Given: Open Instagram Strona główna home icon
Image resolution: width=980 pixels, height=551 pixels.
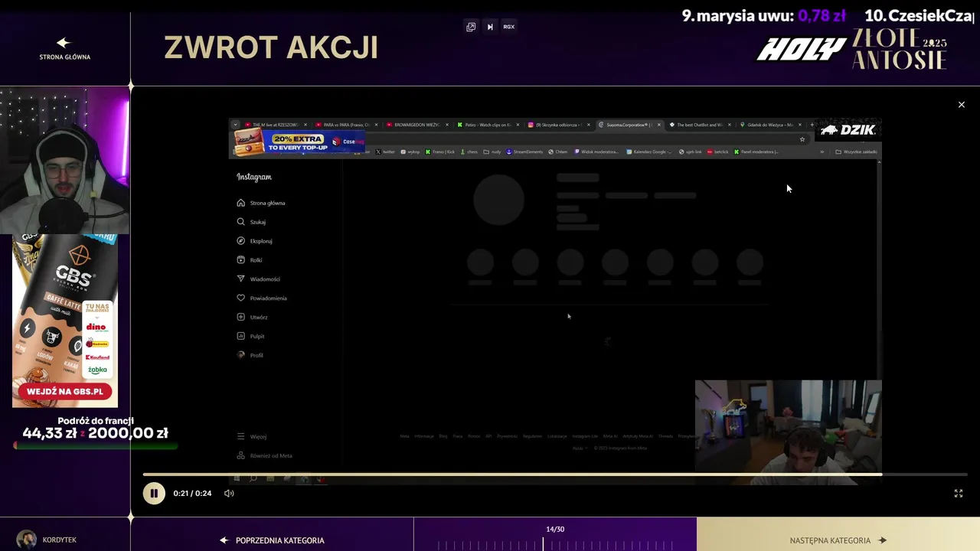Looking at the screenshot, I should 241,203.
